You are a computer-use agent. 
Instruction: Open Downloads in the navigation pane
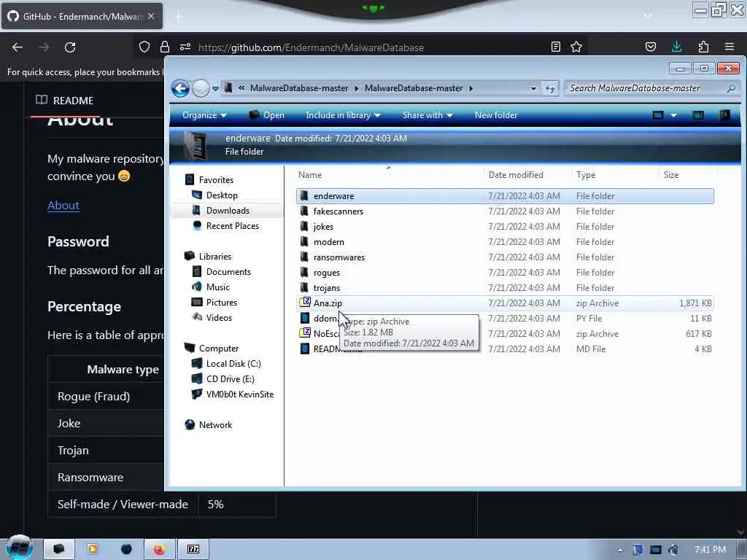(x=228, y=211)
